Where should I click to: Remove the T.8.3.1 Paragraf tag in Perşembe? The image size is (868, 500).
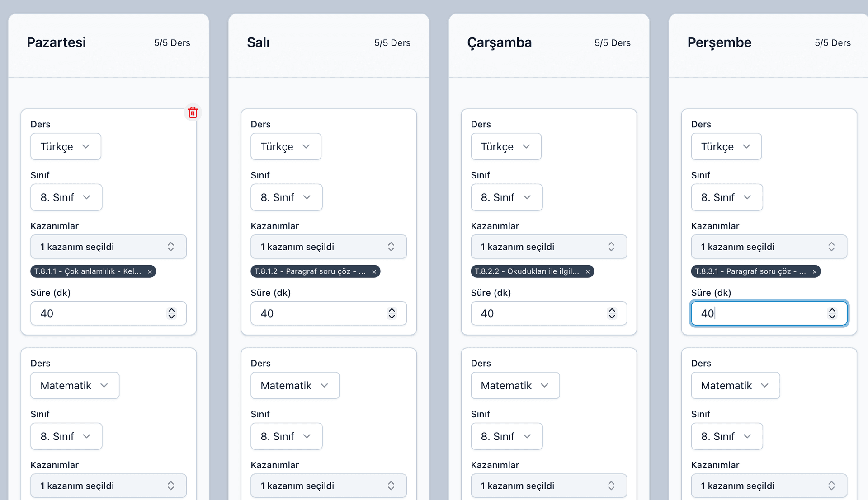[815, 271]
